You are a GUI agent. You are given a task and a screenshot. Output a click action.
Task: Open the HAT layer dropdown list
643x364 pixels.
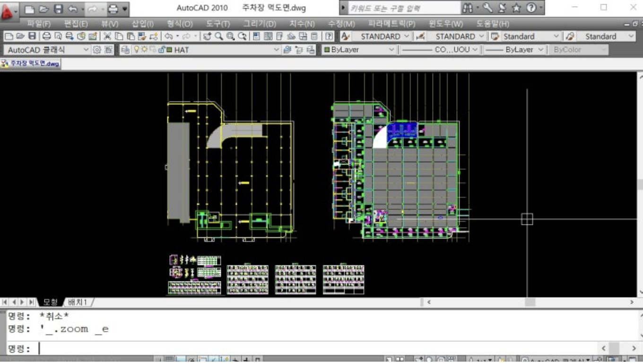point(277,50)
